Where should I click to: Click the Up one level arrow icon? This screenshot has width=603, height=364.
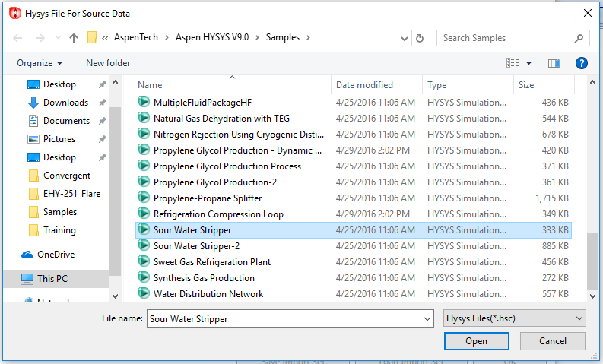(x=74, y=38)
